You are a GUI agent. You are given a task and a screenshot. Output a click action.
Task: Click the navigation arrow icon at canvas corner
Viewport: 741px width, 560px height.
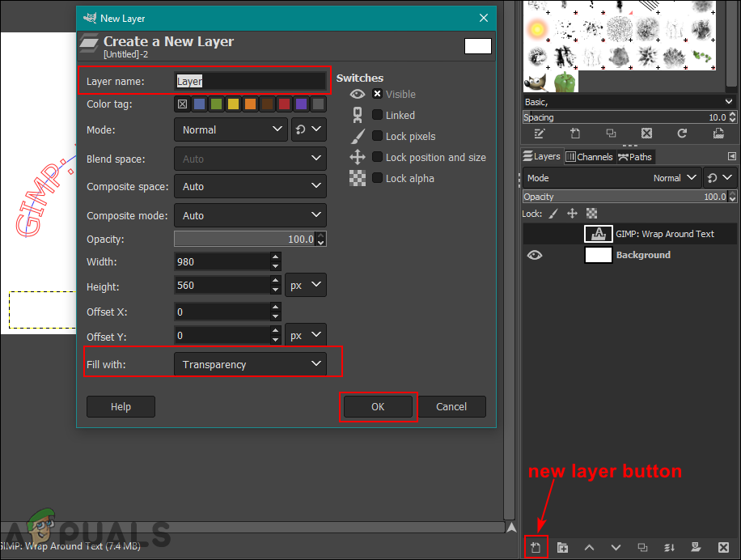[511, 528]
